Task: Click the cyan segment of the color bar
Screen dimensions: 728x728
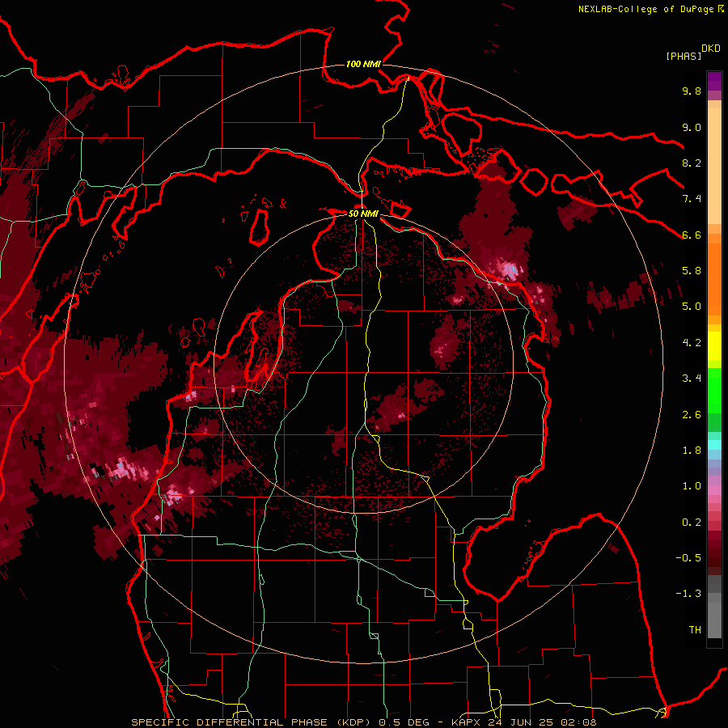Action: coord(714,445)
